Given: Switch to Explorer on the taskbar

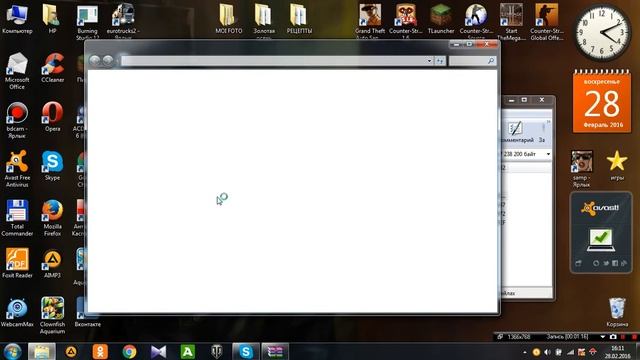Looking at the screenshot, I should click(x=42, y=351).
